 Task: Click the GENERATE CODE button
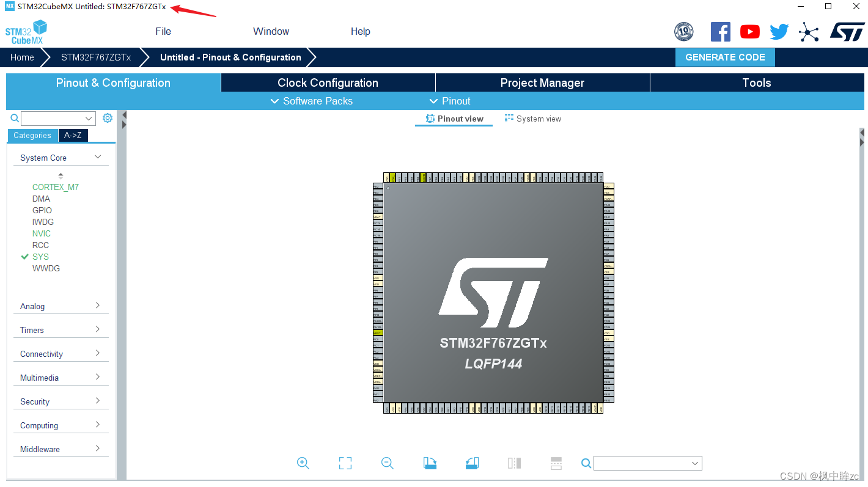pyautogui.click(x=725, y=57)
